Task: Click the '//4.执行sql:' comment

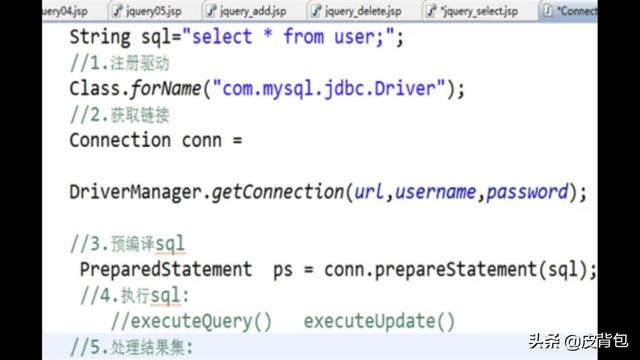Action: (x=135, y=296)
